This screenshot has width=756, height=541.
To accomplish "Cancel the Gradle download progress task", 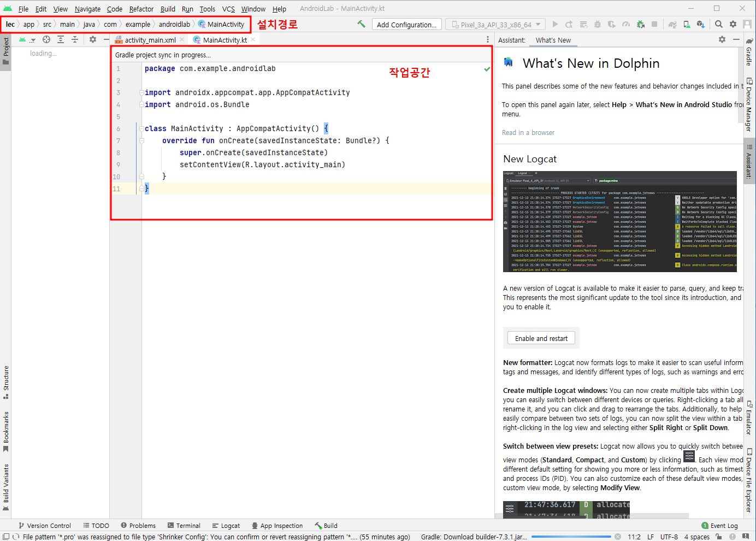I will click(x=618, y=537).
